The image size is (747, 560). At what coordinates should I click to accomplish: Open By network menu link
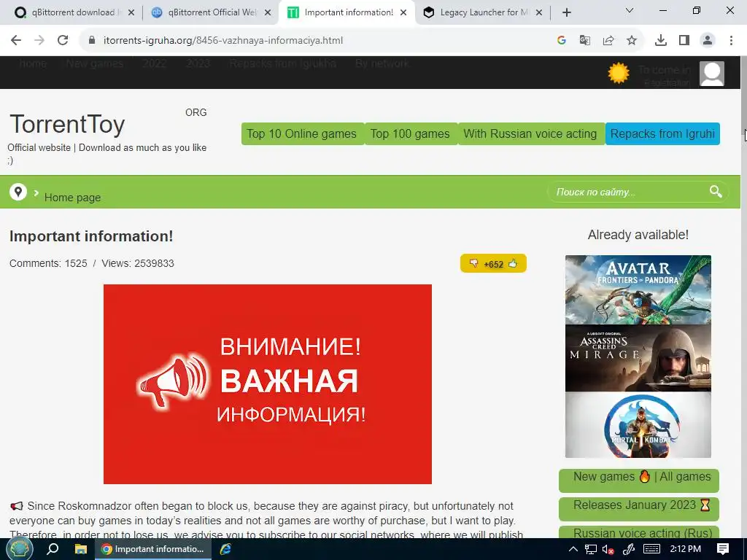click(382, 63)
